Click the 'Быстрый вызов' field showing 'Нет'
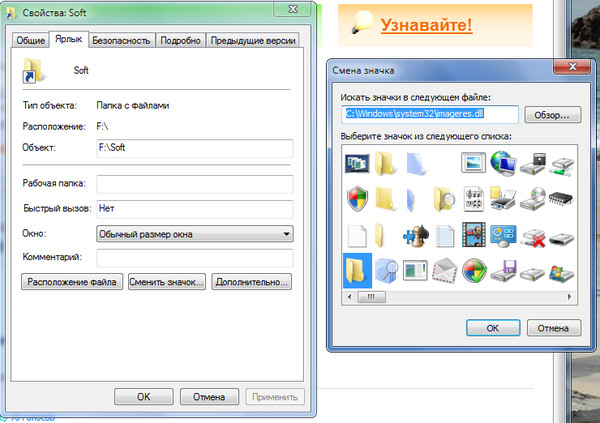 pyautogui.click(x=195, y=209)
